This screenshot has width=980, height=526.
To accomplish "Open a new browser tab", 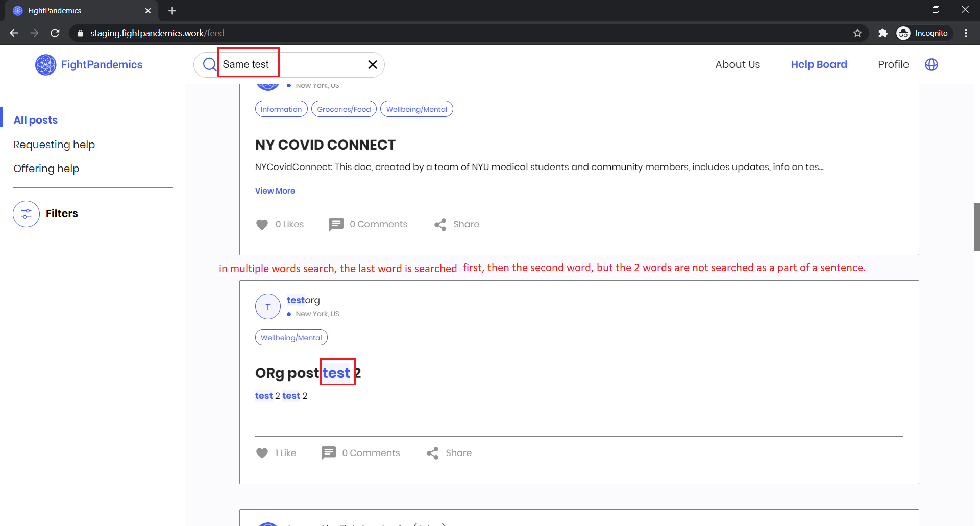I will pyautogui.click(x=172, y=11).
